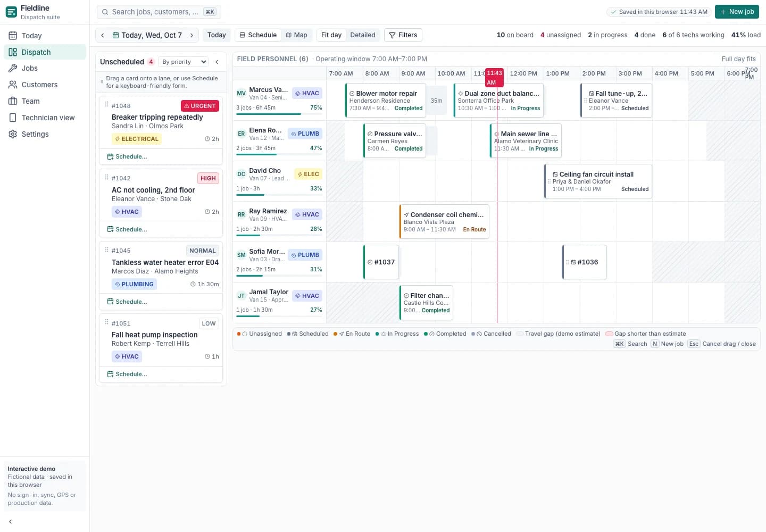Screen dimensions: 766x532
Task: Open the date picker Today, Wed, Oct 7
Action: point(147,35)
